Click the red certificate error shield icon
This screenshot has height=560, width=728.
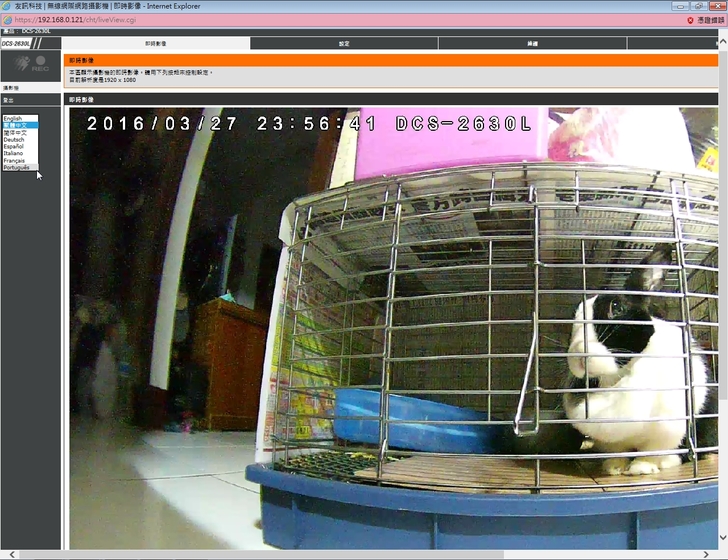690,20
